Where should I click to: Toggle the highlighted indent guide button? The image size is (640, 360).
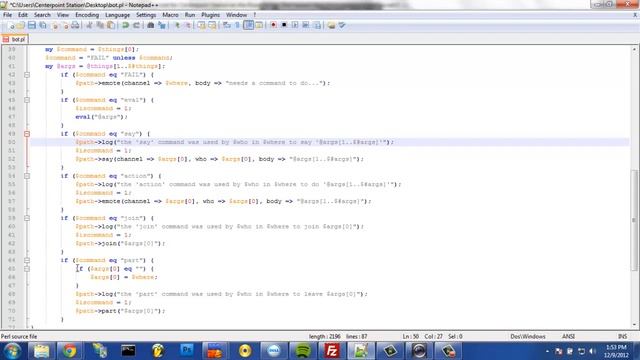248,25
